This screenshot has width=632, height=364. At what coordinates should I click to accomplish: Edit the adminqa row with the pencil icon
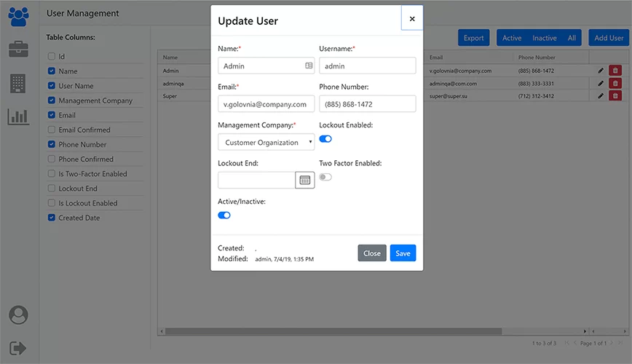click(x=601, y=84)
